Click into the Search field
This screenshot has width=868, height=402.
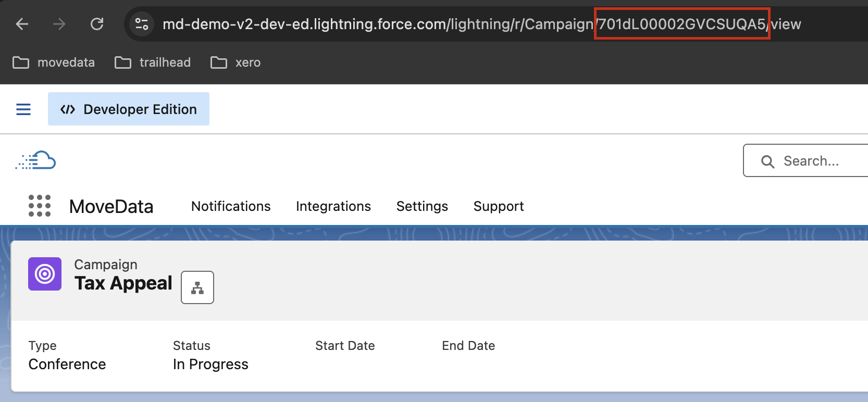coord(805,160)
